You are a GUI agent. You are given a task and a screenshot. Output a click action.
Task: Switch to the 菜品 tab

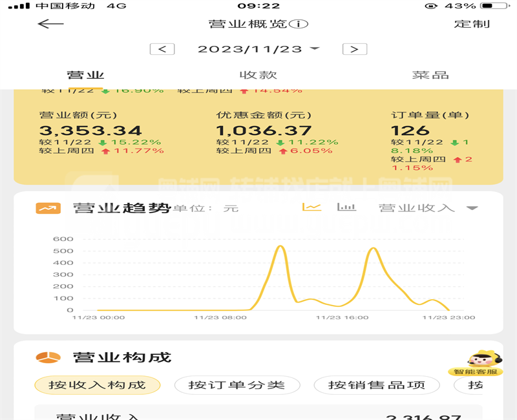[x=430, y=75]
